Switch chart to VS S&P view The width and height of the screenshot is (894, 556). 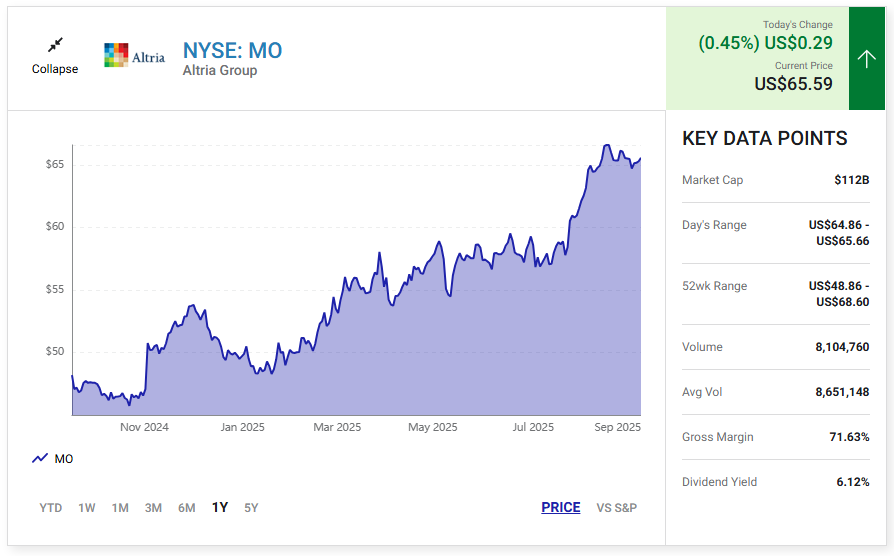pyautogui.click(x=616, y=508)
